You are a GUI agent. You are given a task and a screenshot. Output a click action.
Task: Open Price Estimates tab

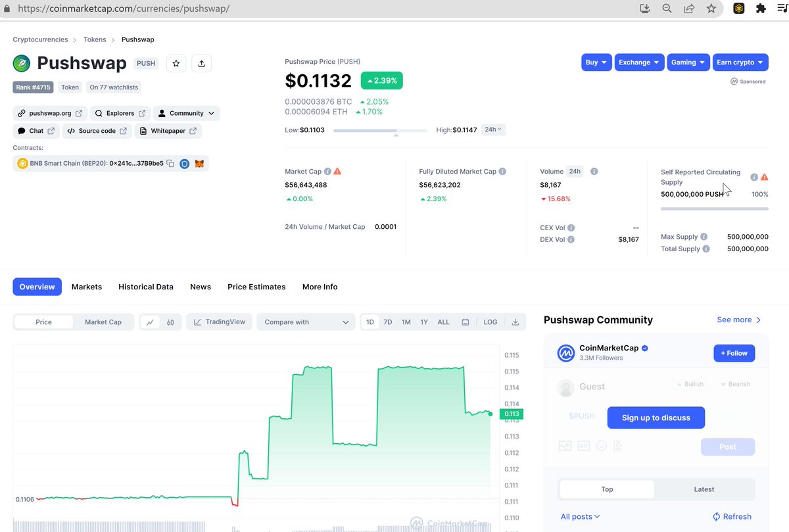click(x=256, y=287)
